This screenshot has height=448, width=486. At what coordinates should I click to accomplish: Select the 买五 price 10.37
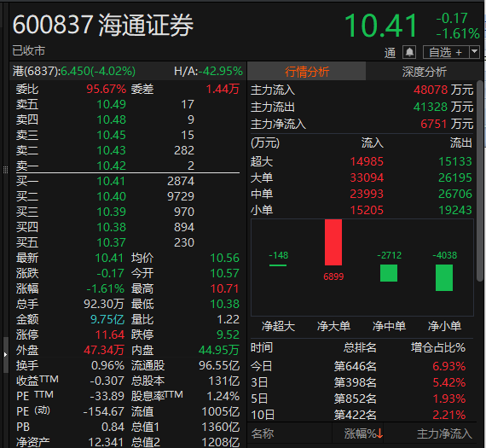coord(112,242)
